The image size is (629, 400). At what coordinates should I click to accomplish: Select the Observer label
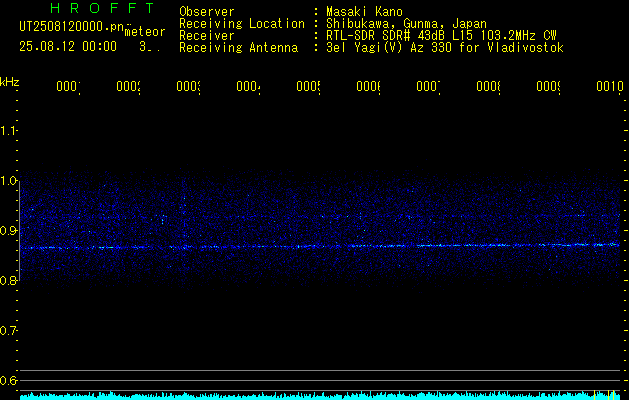[207, 12]
